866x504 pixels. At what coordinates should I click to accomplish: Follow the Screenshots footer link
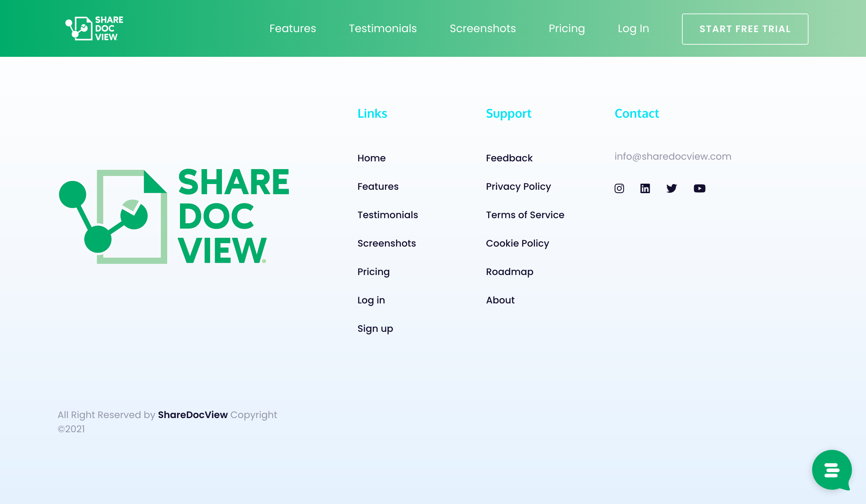387,243
